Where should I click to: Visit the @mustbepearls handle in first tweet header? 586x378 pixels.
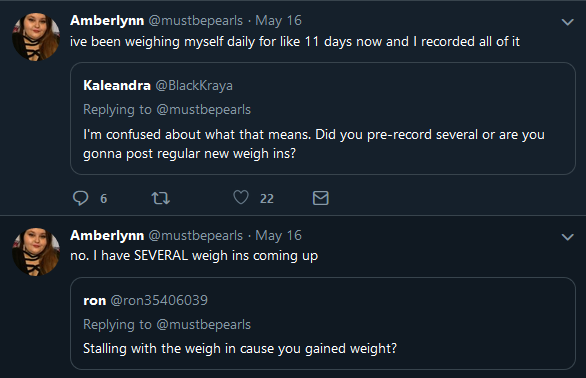(x=196, y=21)
